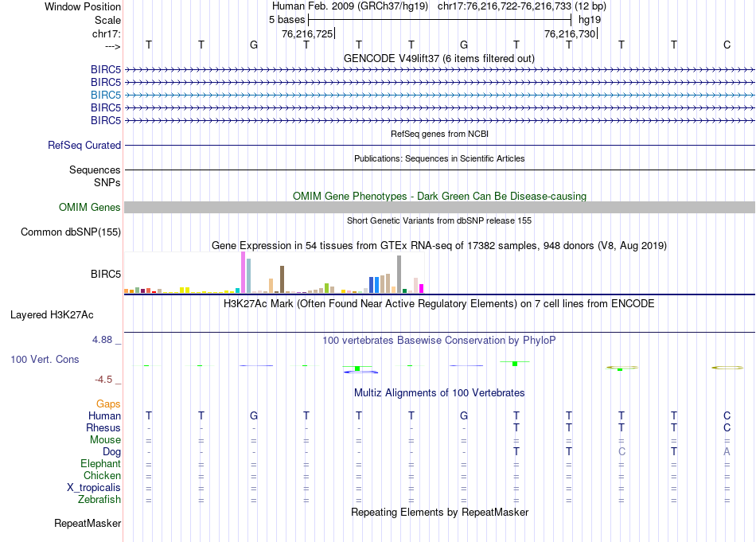Image resolution: width=756 pixels, height=542 pixels.
Task: Click the Sequences track label
Action: point(95,170)
